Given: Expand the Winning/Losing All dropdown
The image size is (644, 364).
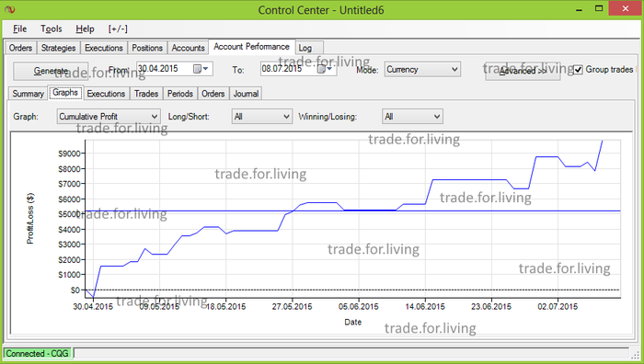Looking at the screenshot, I should point(412,117).
